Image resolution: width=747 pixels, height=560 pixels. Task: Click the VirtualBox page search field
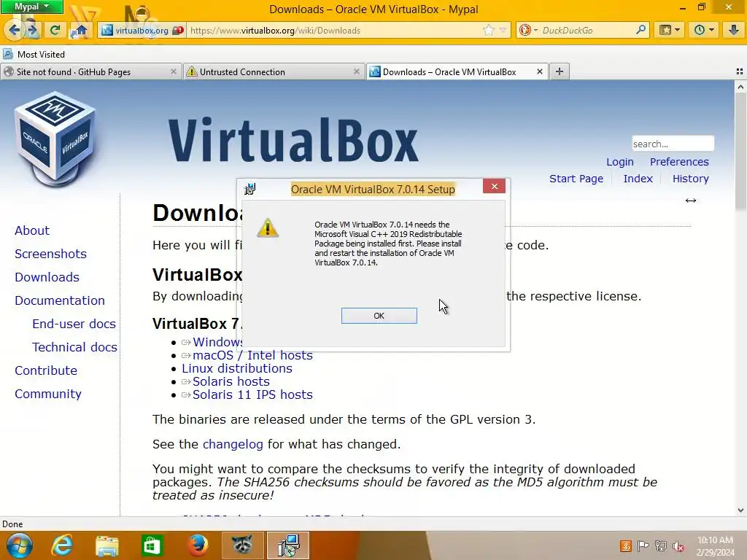coord(673,144)
